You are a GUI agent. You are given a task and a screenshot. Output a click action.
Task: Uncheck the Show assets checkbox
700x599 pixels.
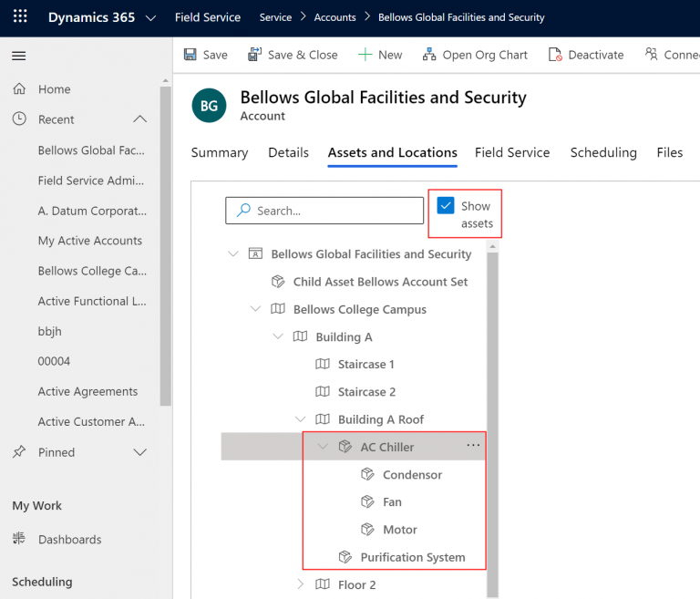[446, 205]
